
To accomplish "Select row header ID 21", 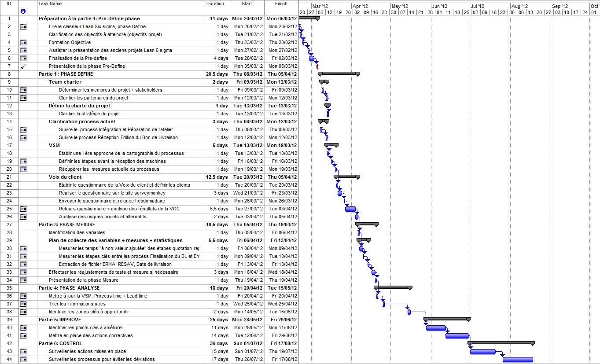I will (x=9, y=177).
